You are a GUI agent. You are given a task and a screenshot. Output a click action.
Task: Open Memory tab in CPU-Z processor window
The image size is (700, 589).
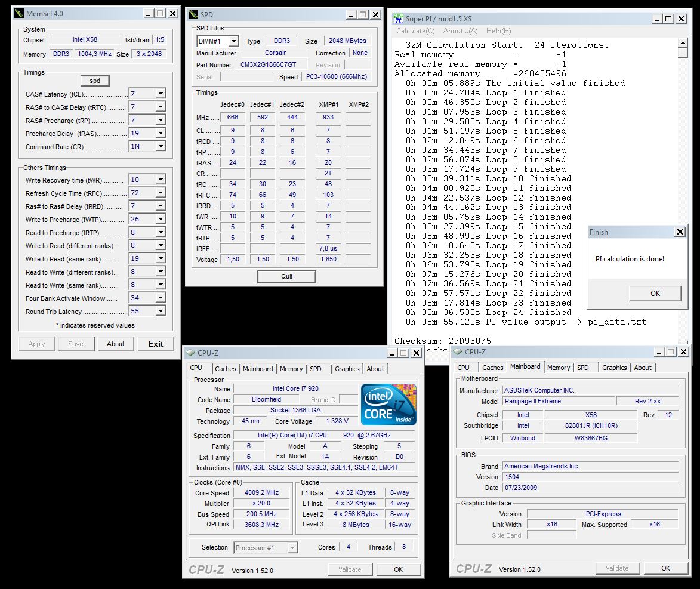[291, 369]
